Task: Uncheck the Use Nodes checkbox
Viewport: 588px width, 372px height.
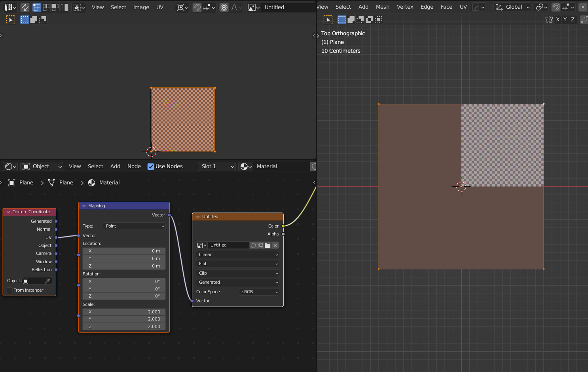Action: (x=151, y=166)
